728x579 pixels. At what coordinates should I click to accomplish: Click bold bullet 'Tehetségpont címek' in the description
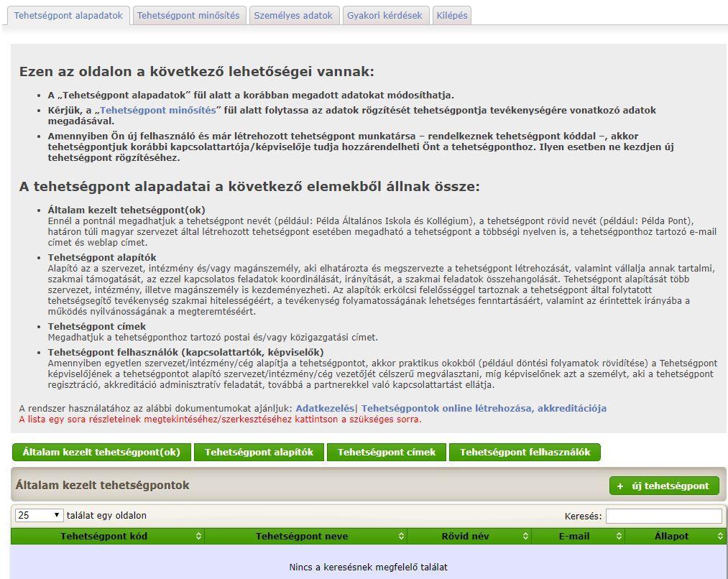point(96,327)
